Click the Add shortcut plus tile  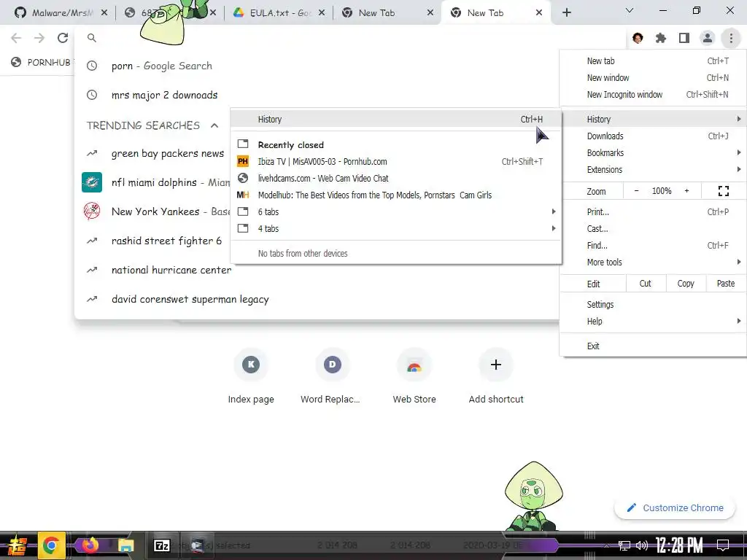495,365
